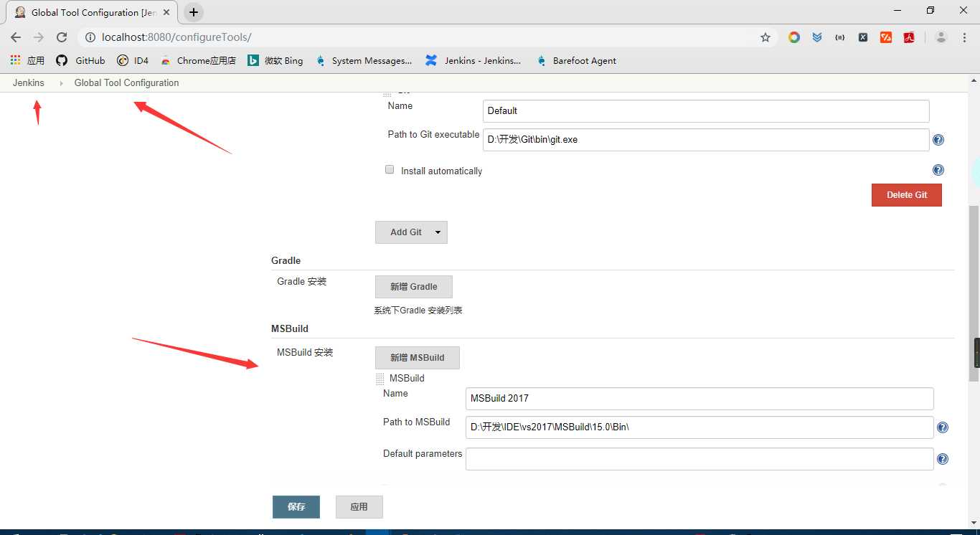The height and width of the screenshot is (535, 980).
Task: Focus the Default parameters field
Action: (x=699, y=459)
